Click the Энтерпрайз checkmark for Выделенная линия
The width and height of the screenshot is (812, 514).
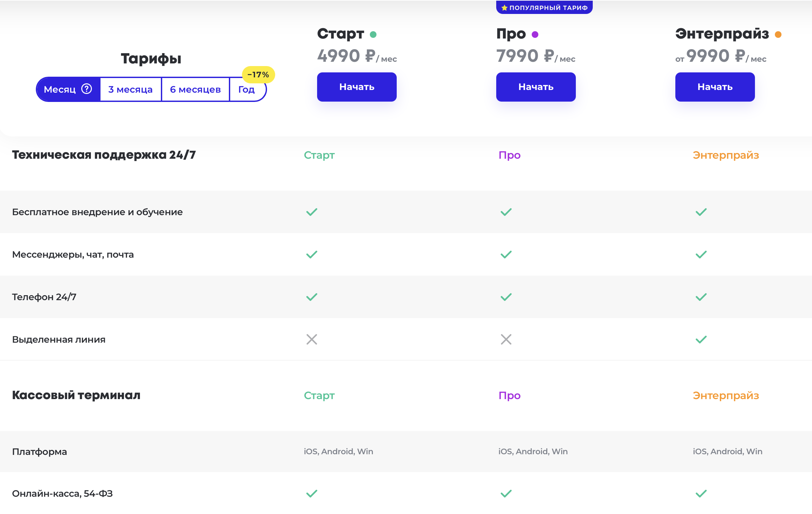[x=701, y=339]
